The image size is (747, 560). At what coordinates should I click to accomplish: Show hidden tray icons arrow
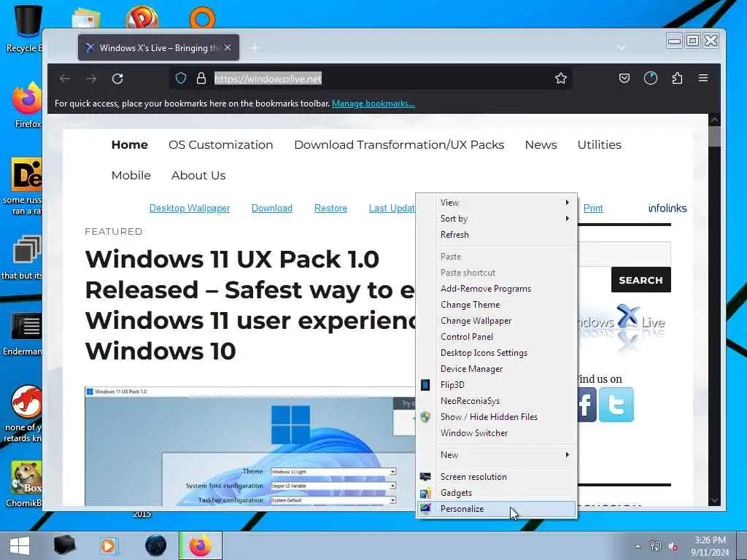coord(638,546)
